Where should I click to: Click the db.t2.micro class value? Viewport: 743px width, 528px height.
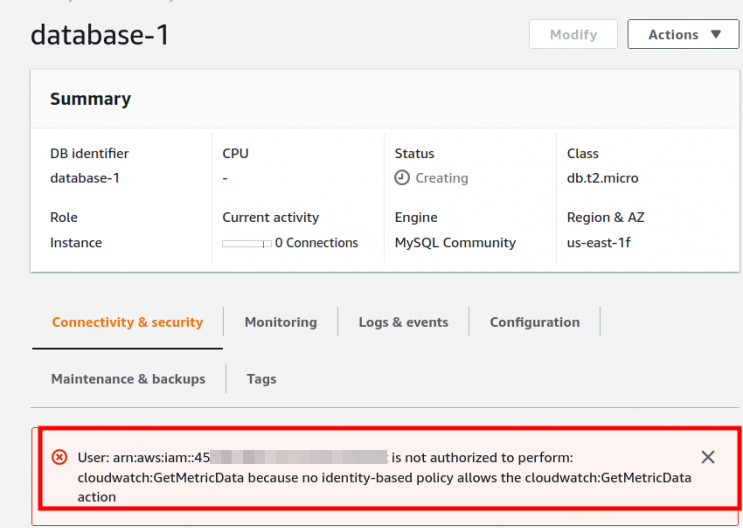coord(602,178)
